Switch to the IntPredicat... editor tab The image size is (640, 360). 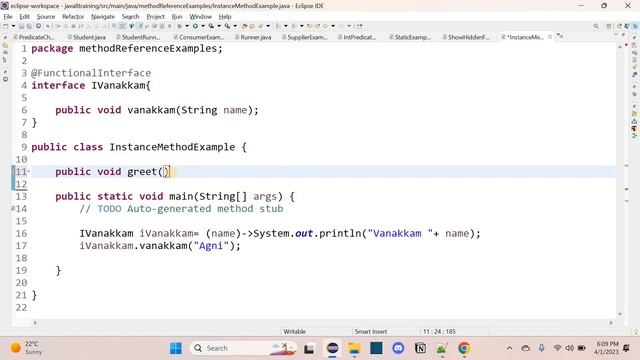[x=357, y=37]
